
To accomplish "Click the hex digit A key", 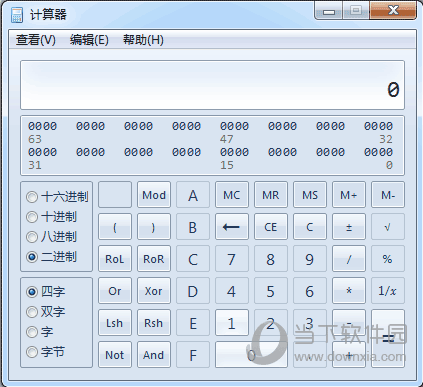I will point(193,195).
